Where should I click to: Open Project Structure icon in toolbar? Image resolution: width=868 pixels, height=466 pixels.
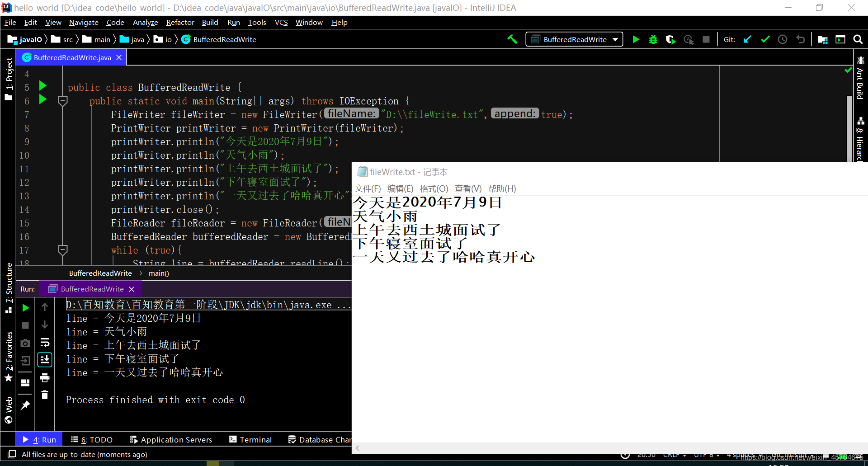point(823,39)
